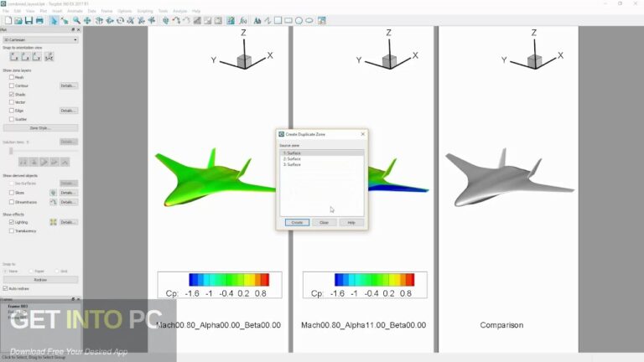Enable the Scatter zone layer

click(x=12, y=119)
